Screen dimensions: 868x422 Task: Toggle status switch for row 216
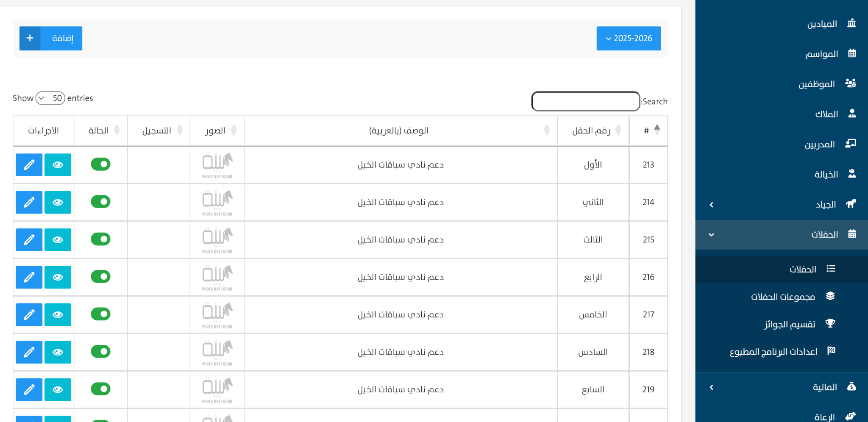[x=100, y=277]
